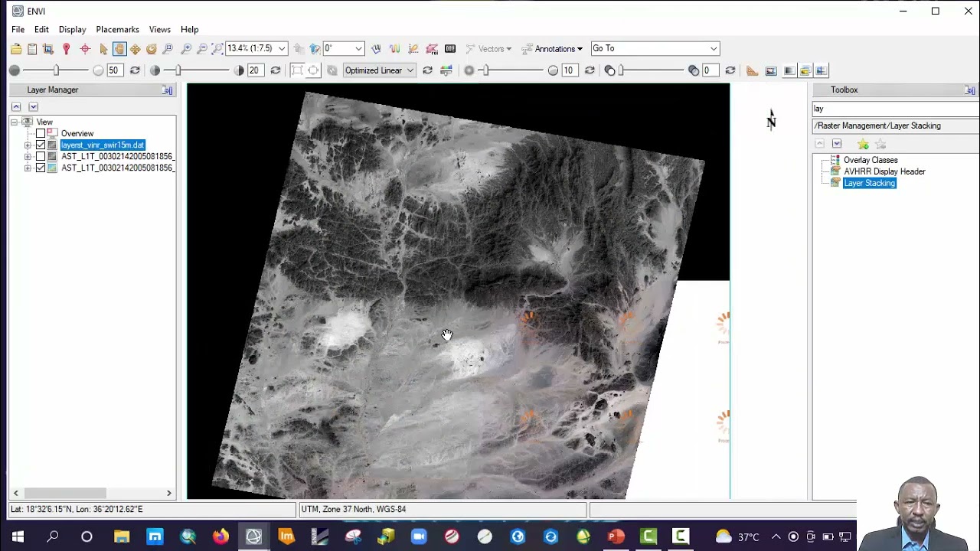Open the Spectral Profile tool
980x551 pixels.
click(x=394, y=49)
